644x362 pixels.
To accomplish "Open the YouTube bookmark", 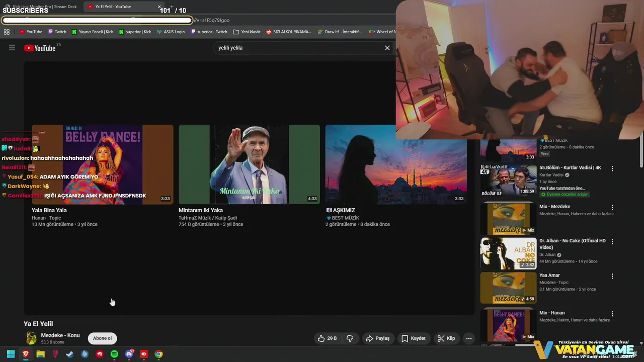I will pyautogui.click(x=31, y=32).
